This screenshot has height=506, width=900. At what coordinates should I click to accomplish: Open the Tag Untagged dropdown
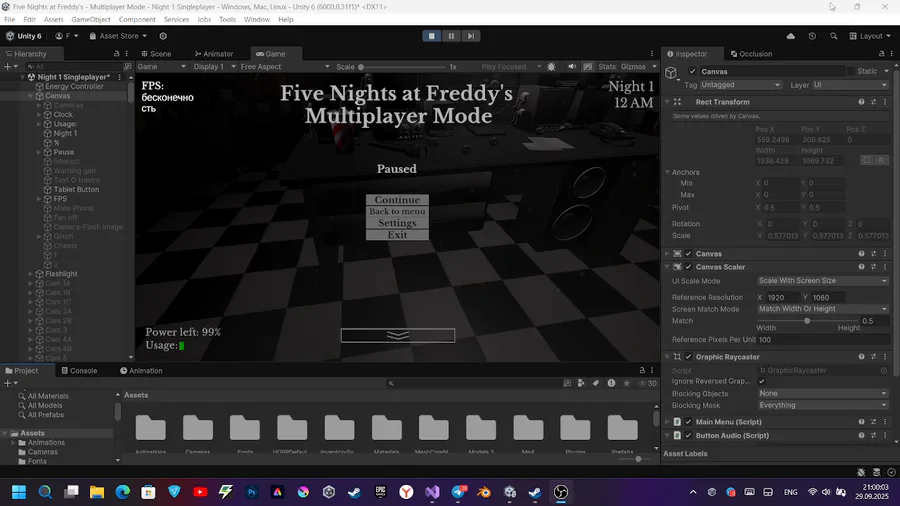coord(740,85)
